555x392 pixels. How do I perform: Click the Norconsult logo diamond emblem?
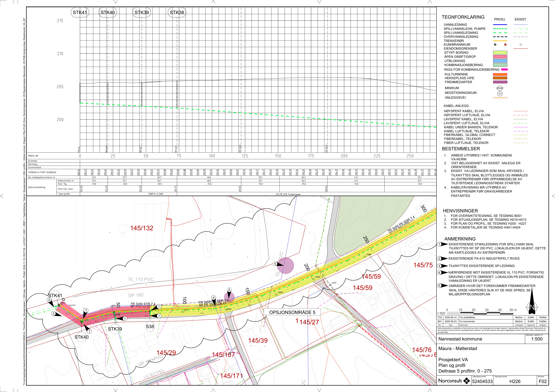coord(466,381)
